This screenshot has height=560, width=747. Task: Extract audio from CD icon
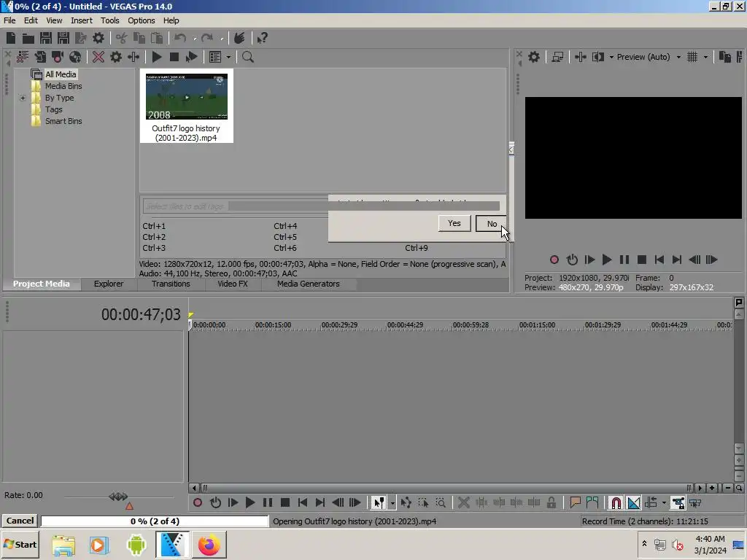75,57
